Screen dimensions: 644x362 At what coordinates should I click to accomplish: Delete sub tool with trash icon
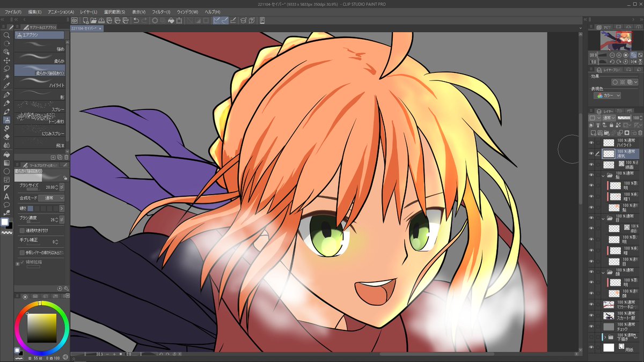[66, 157]
